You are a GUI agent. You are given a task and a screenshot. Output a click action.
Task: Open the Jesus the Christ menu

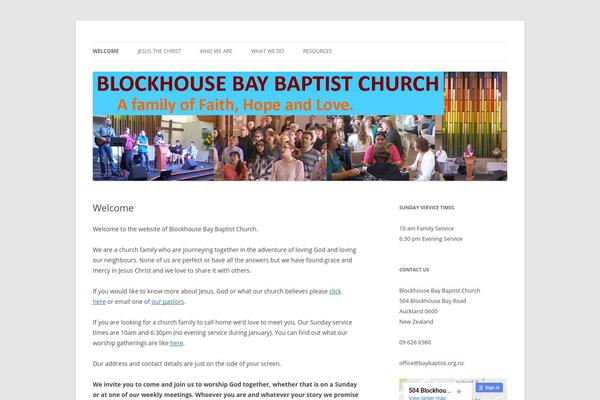tap(159, 51)
